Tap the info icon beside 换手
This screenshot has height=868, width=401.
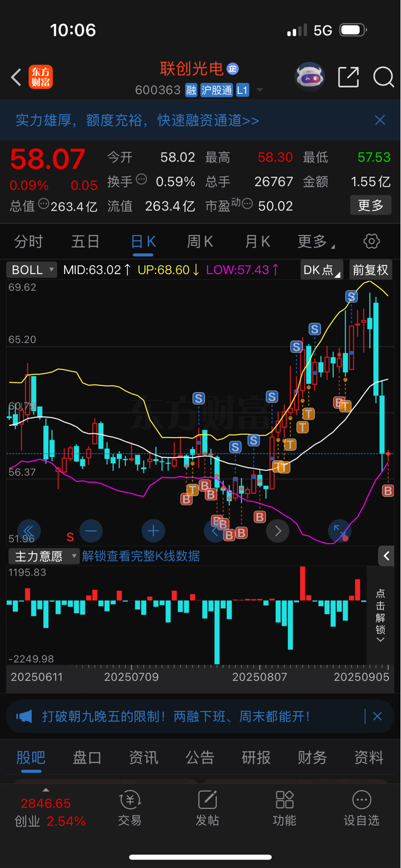(x=141, y=179)
